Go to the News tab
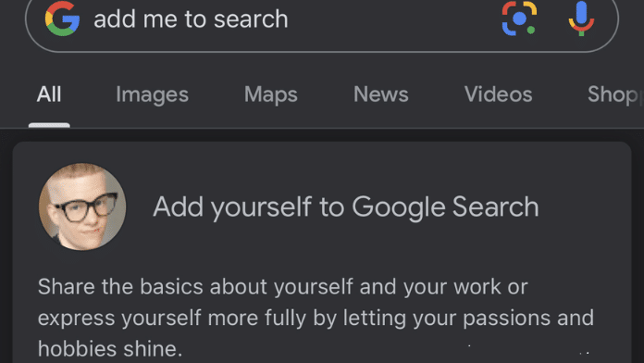Viewport: 644px width, 363px height. (x=380, y=94)
